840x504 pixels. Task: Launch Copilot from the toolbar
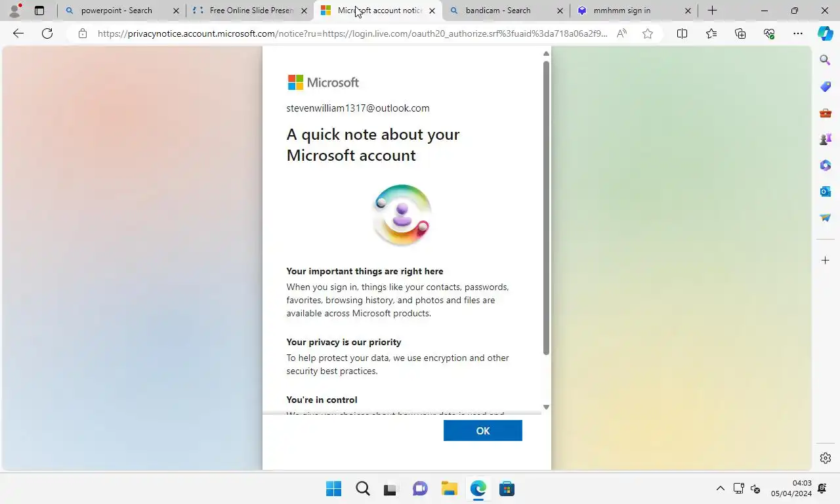(825, 33)
